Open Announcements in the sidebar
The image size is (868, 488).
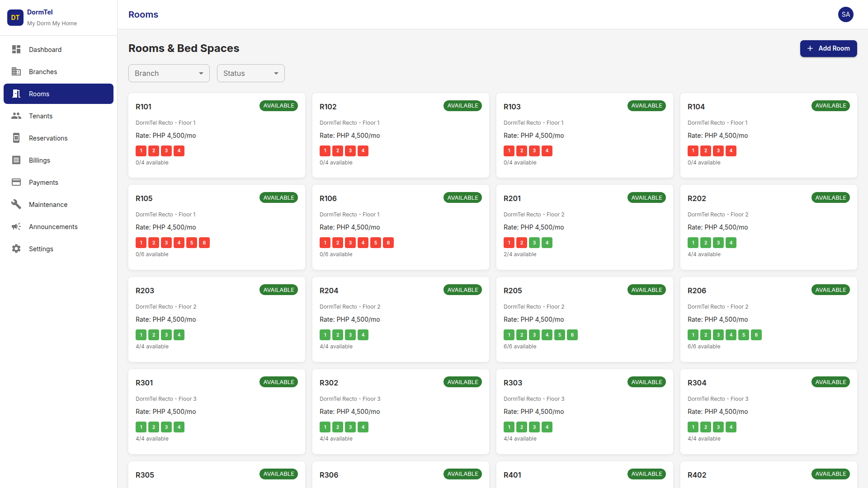click(x=59, y=226)
